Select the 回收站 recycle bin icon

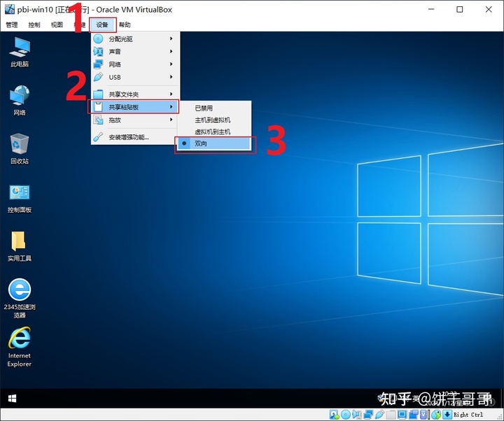pos(20,149)
